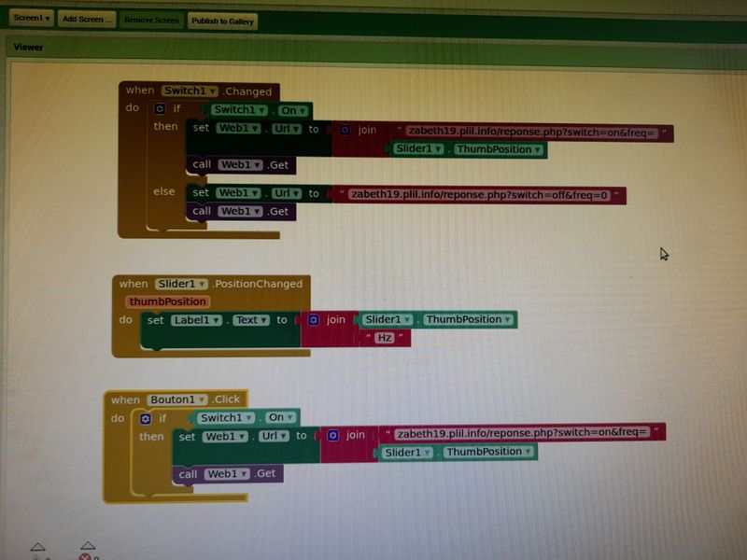Click join gear icon in Slider1.PositionChanged block

tap(313, 320)
